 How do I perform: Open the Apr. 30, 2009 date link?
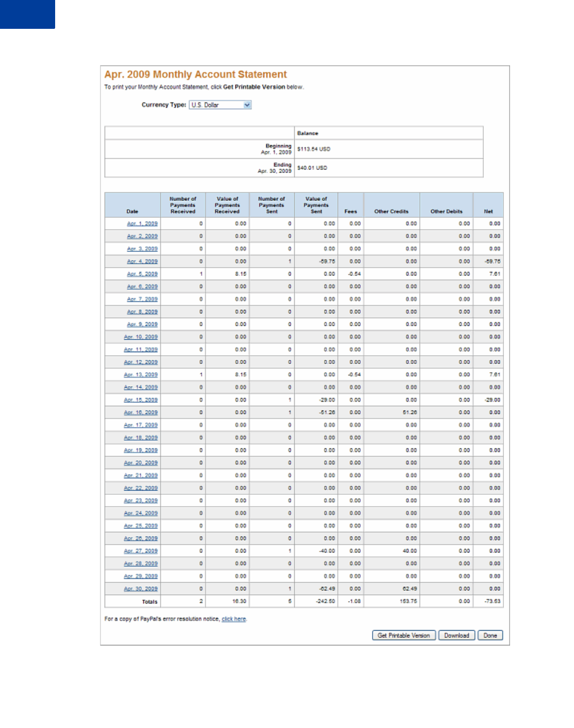click(x=141, y=590)
